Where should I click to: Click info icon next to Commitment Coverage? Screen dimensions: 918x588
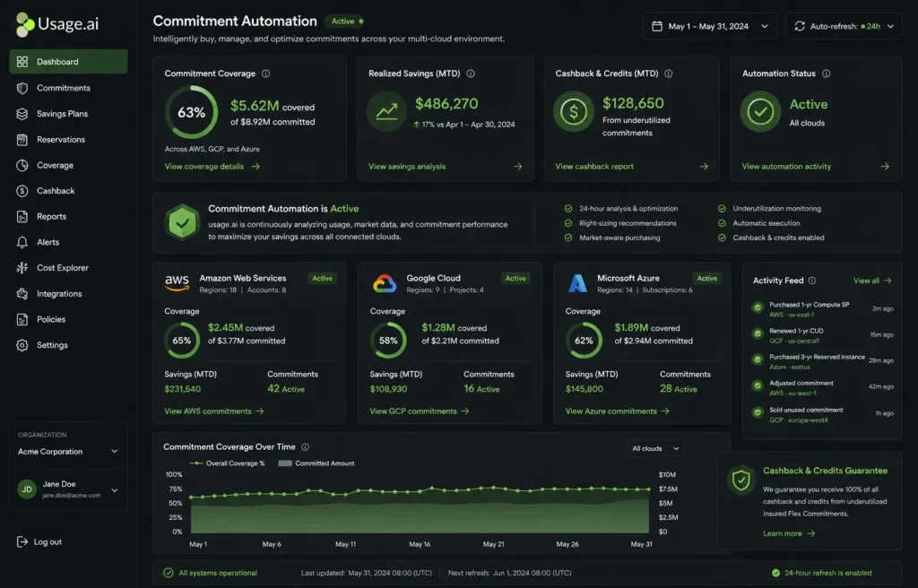[265, 73]
